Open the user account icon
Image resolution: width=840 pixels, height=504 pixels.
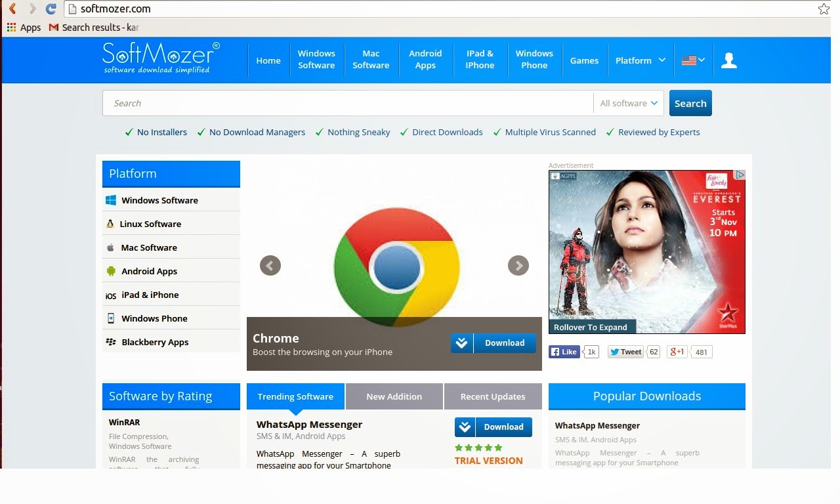pos(729,60)
